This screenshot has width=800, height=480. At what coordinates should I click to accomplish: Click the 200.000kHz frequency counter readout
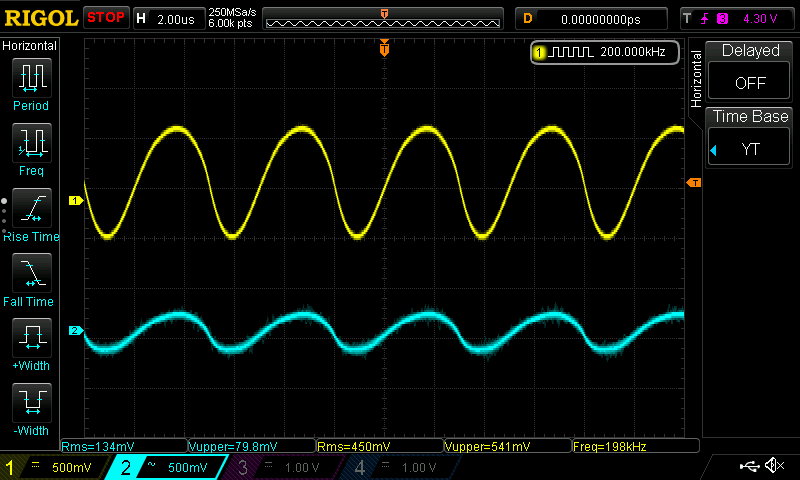click(633, 52)
